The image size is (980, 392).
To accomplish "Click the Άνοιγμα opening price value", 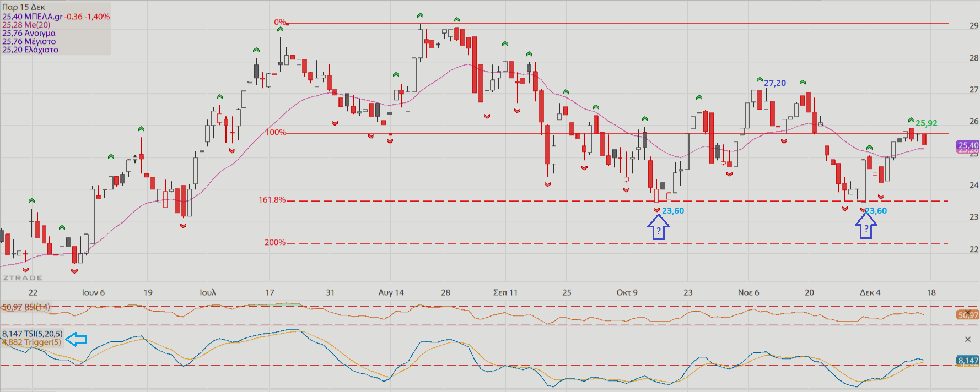I will (x=29, y=33).
